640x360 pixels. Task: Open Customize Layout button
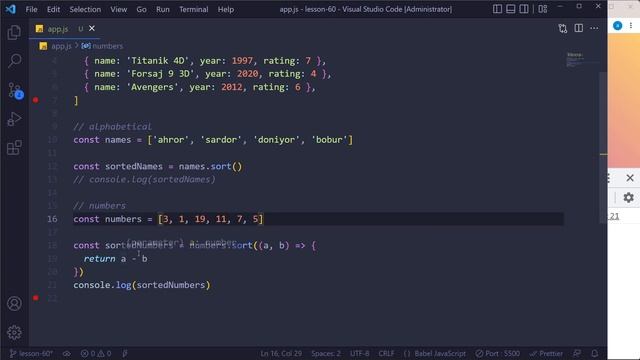point(542,9)
